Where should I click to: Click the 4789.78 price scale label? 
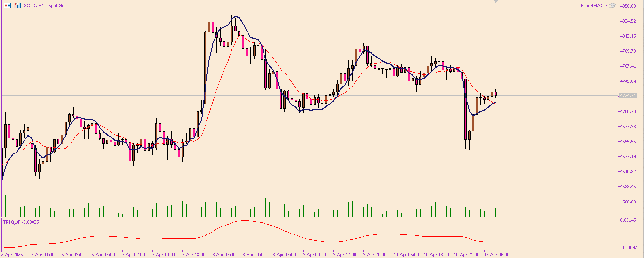click(x=628, y=51)
